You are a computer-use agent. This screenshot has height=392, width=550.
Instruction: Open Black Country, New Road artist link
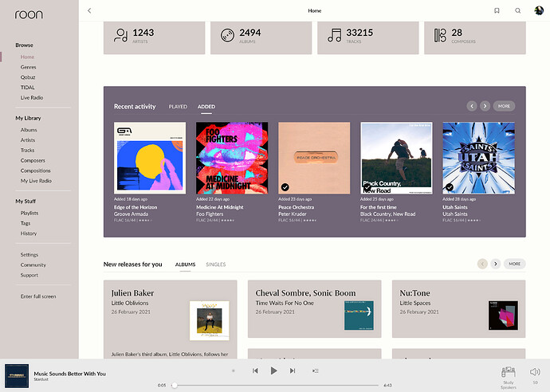click(387, 214)
